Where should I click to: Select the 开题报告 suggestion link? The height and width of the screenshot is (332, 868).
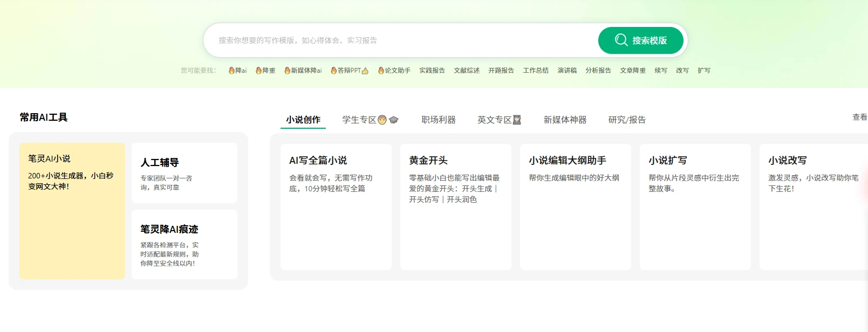click(x=501, y=71)
